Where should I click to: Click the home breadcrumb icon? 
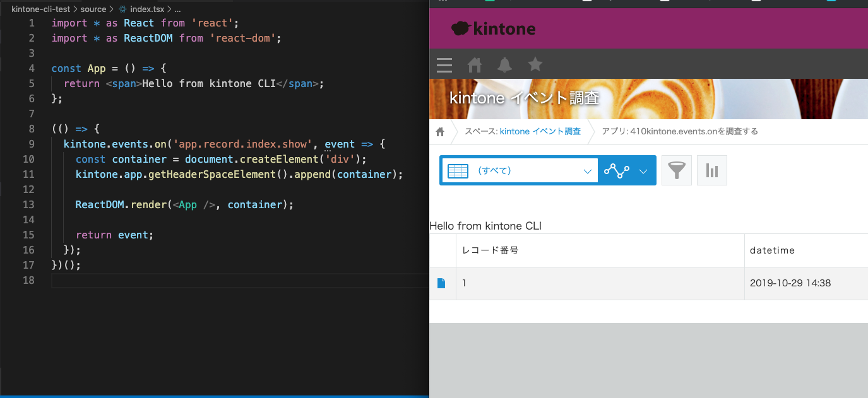(x=440, y=131)
